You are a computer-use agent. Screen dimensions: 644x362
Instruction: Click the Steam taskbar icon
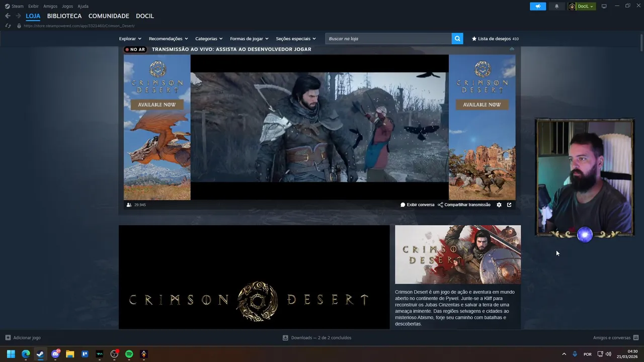(40, 354)
